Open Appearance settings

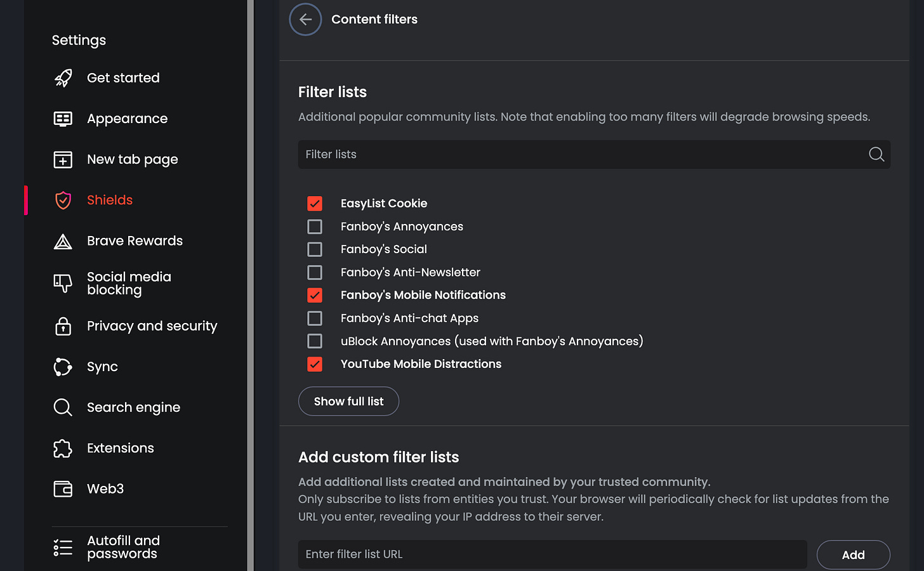point(127,119)
